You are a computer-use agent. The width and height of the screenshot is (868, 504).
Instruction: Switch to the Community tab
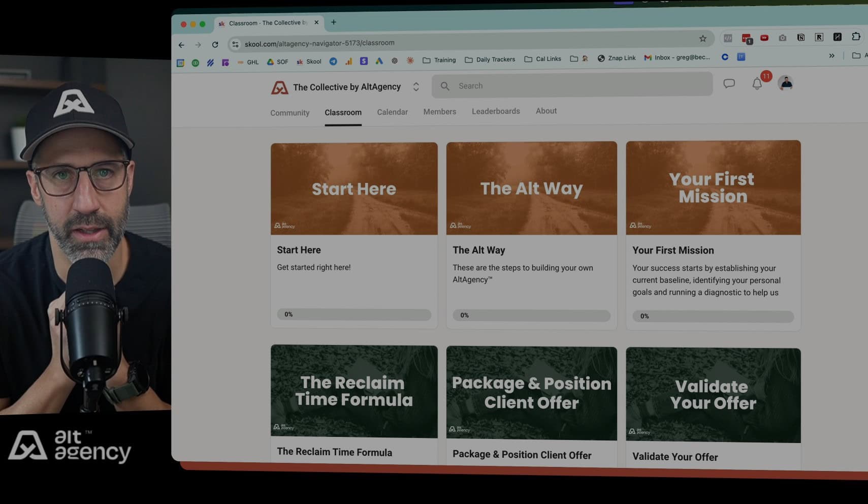click(x=290, y=113)
